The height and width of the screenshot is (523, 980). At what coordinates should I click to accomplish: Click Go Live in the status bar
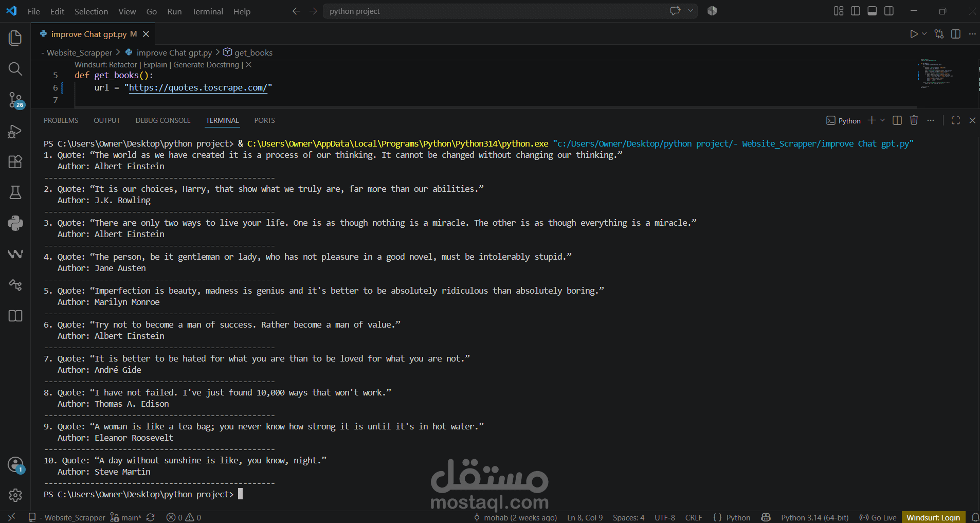pos(878,517)
